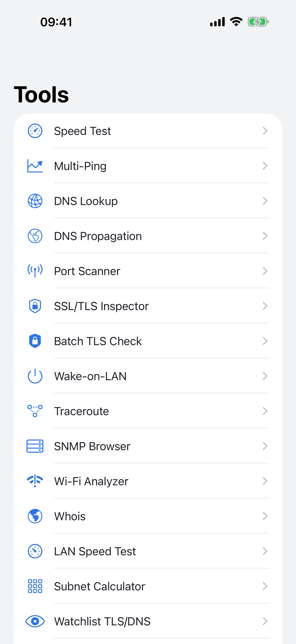Select the DNS Propagation row label

[98, 236]
